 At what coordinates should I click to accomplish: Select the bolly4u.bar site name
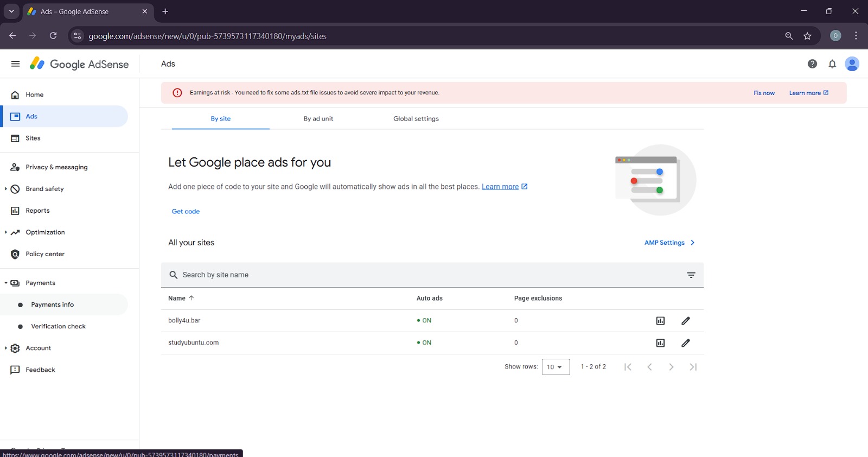[184, 321]
